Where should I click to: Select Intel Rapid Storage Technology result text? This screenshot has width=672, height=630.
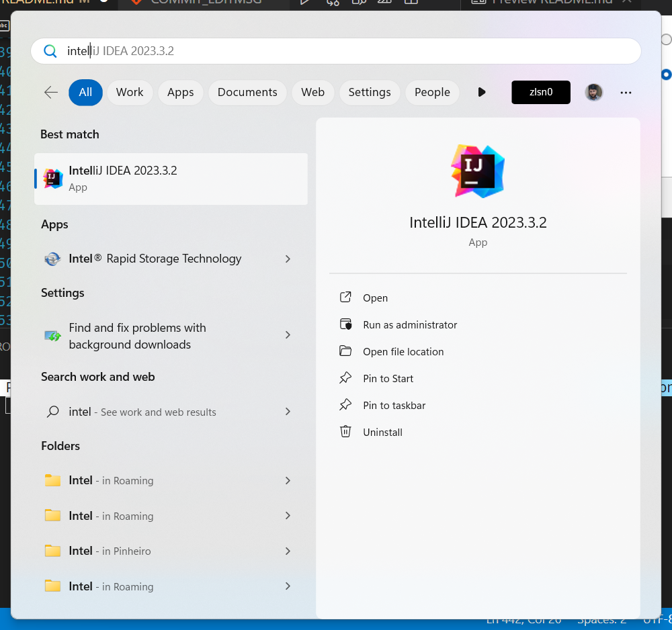coord(155,259)
